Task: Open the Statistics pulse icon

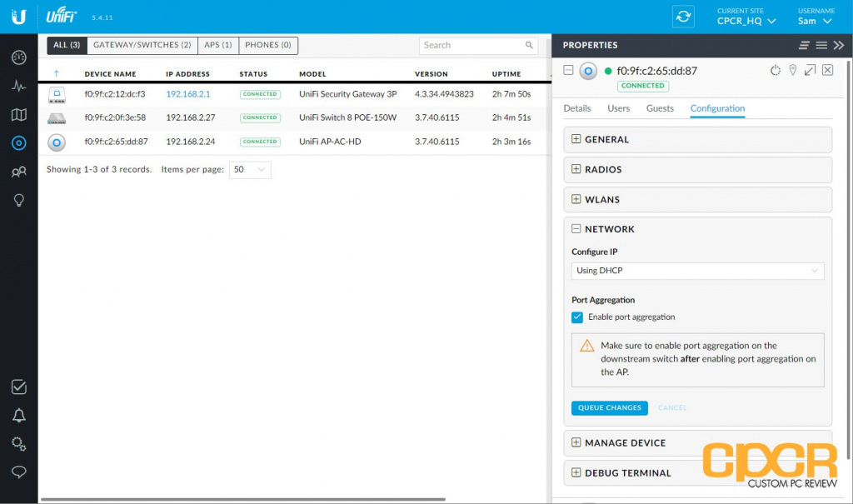Action: pyautogui.click(x=18, y=86)
